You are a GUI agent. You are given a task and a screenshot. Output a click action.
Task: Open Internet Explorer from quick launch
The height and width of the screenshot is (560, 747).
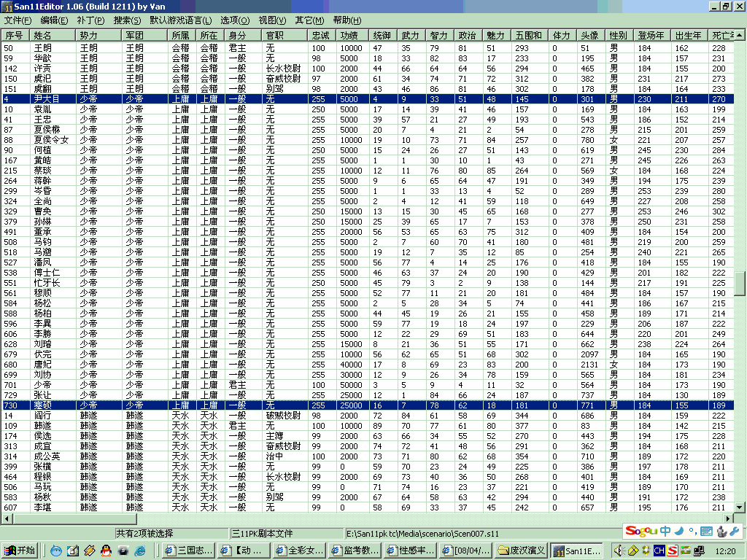[x=139, y=551]
